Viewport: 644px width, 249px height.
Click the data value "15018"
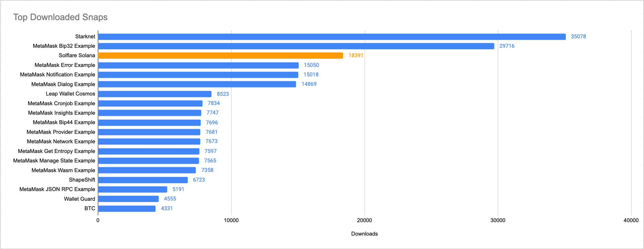point(311,75)
